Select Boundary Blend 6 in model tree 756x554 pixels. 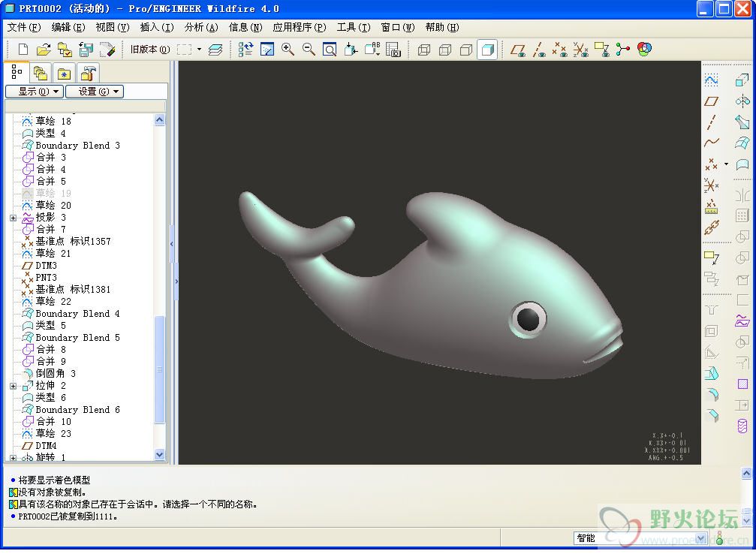point(77,410)
